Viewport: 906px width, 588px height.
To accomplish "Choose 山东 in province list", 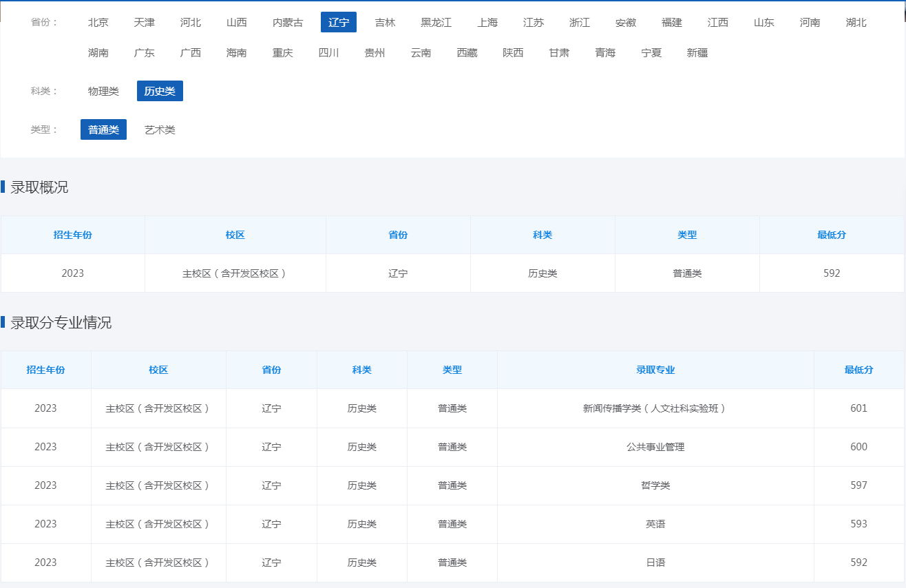I will [x=764, y=23].
